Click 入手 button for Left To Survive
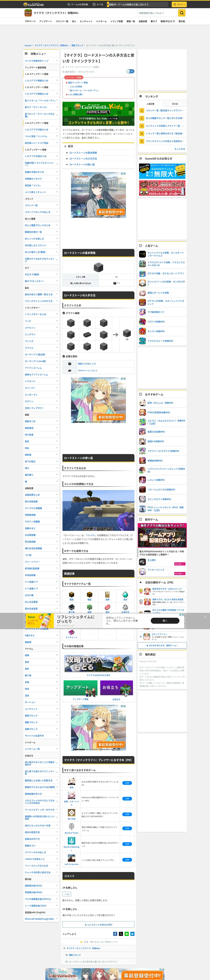The width and height of the screenshot is (210, 980). (127, 860)
